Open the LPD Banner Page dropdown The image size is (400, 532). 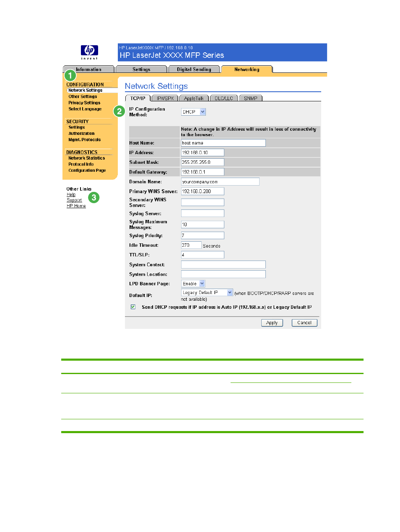click(x=193, y=284)
